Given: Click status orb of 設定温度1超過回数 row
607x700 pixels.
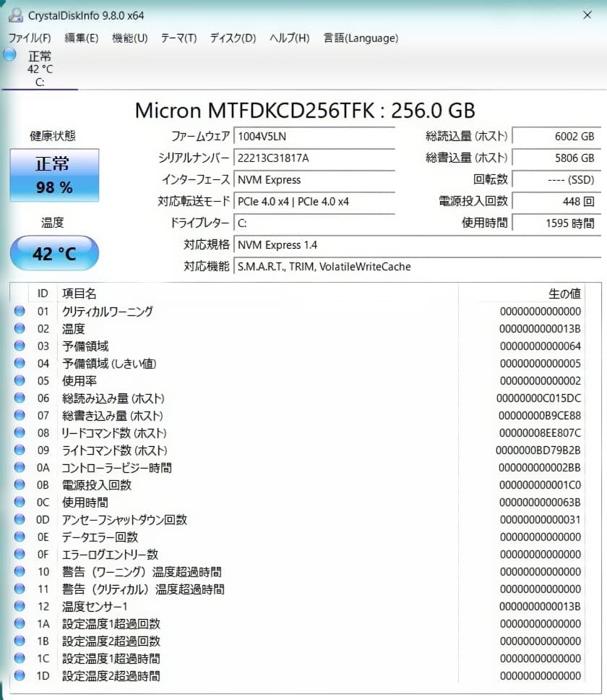Looking at the screenshot, I should point(20,623).
